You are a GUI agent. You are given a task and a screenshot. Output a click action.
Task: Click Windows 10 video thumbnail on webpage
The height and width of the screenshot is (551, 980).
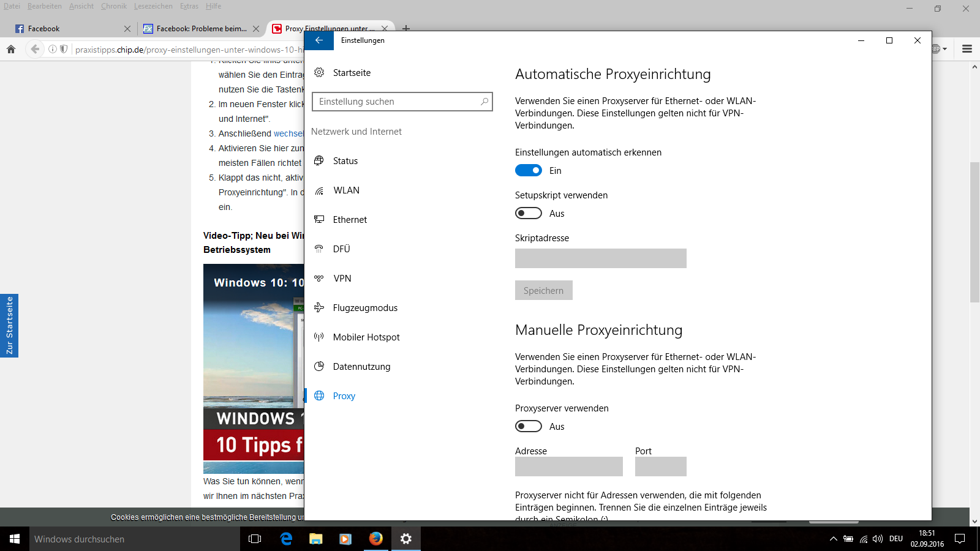tap(254, 368)
